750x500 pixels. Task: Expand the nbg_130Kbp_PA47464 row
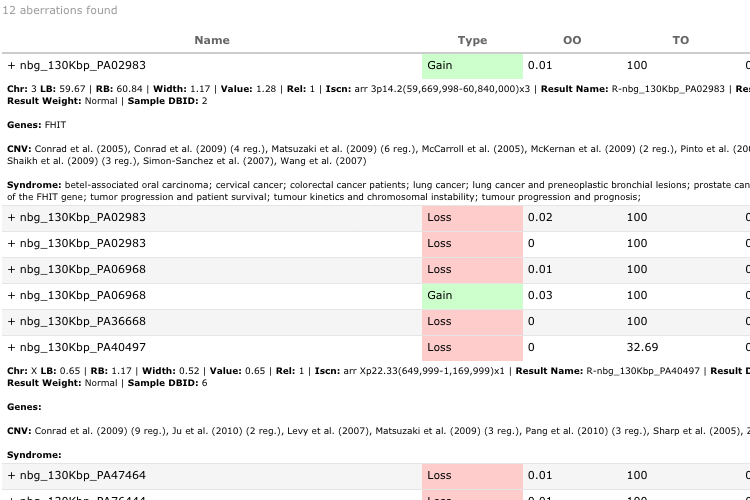pyautogui.click(x=11, y=476)
